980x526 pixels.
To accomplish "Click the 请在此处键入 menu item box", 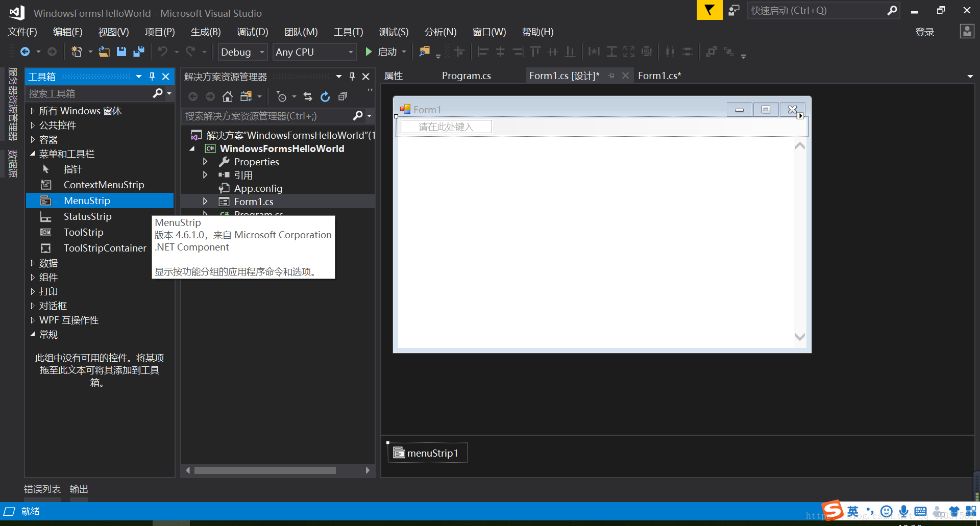I will pyautogui.click(x=447, y=127).
